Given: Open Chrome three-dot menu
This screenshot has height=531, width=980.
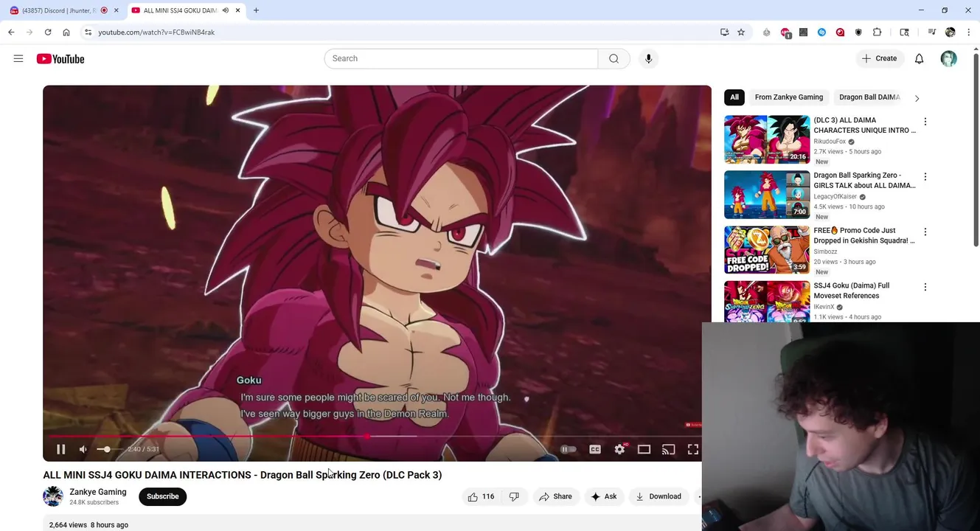Looking at the screenshot, I should (x=968, y=32).
